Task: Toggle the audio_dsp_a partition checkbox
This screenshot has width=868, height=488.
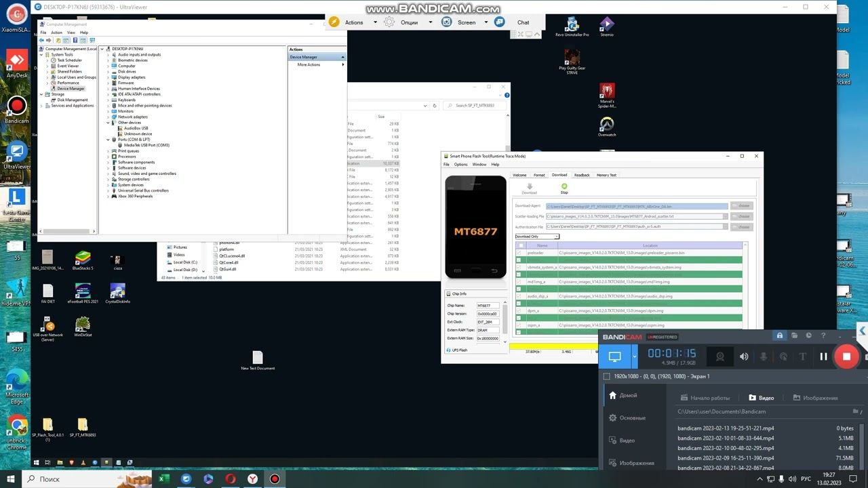Action: pyautogui.click(x=519, y=296)
